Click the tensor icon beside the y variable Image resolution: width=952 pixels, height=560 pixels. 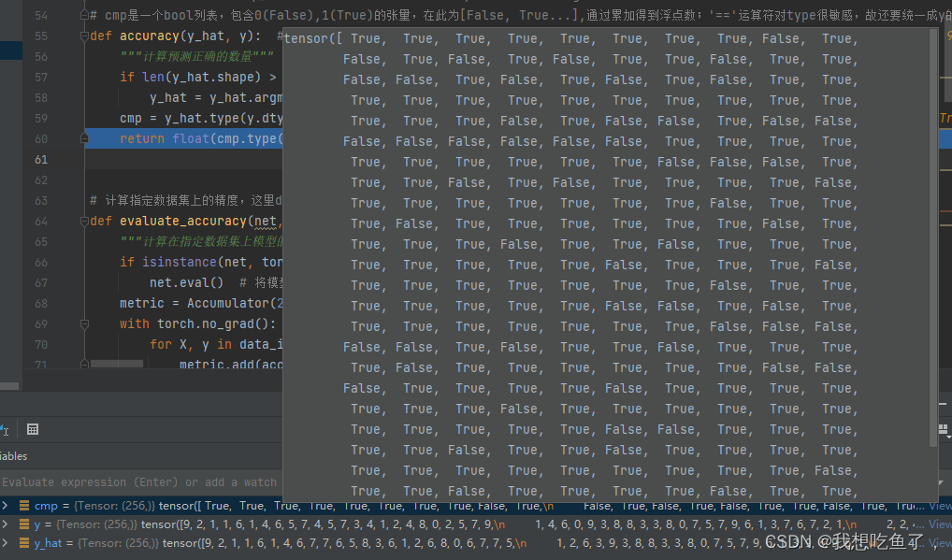(24, 525)
